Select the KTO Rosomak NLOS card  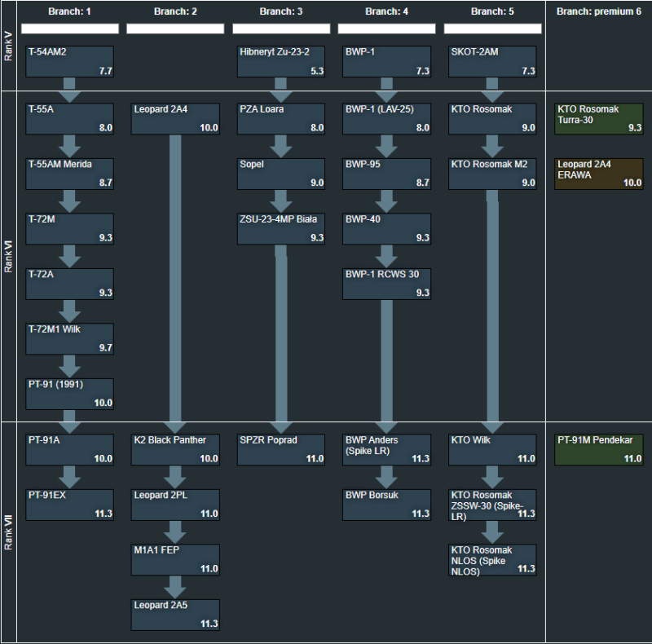(493, 560)
